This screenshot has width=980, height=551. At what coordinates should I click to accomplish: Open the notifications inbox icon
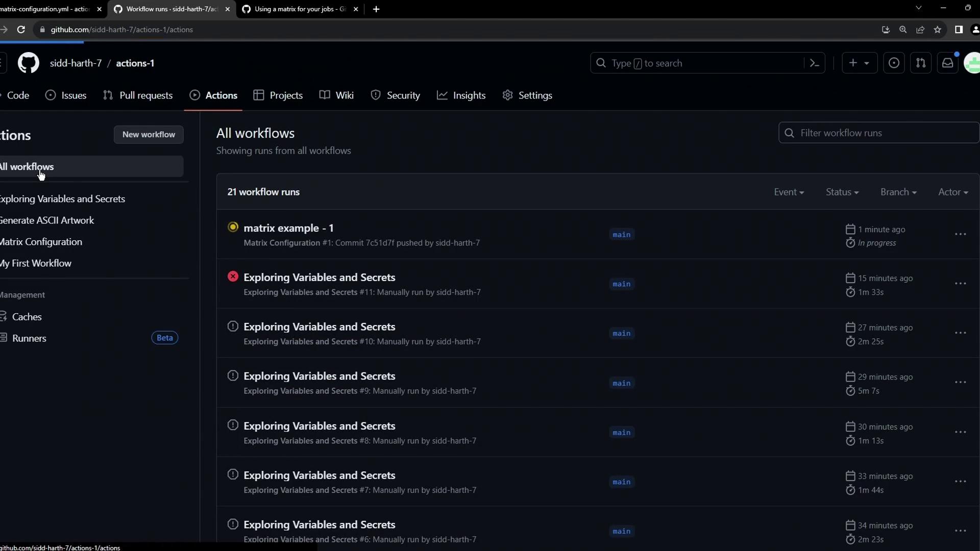click(x=947, y=63)
